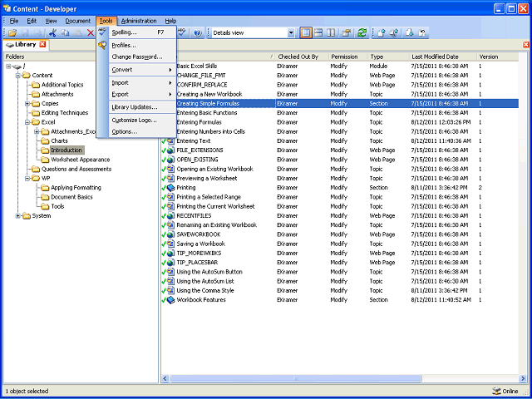Viewport: 532px width, 399px height.
Task: Collapse the Excel folder node
Action: pyautogui.click(x=27, y=122)
